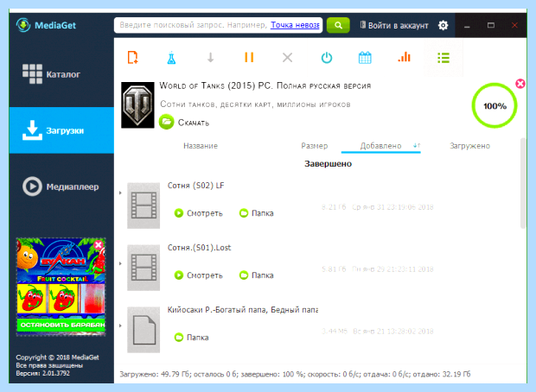Image resolution: width=536 pixels, height=392 pixels.
Task: Click the Fruit Cocktail ad banner
Action: click(x=61, y=287)
